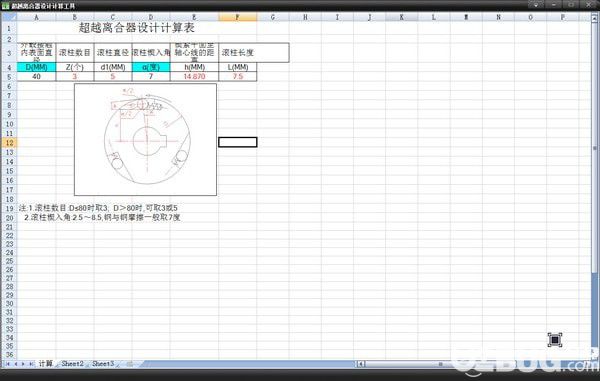Viewport: 600px width, 381px height.
Task: Click roller diameter cell with red 5
Action: 113,77
